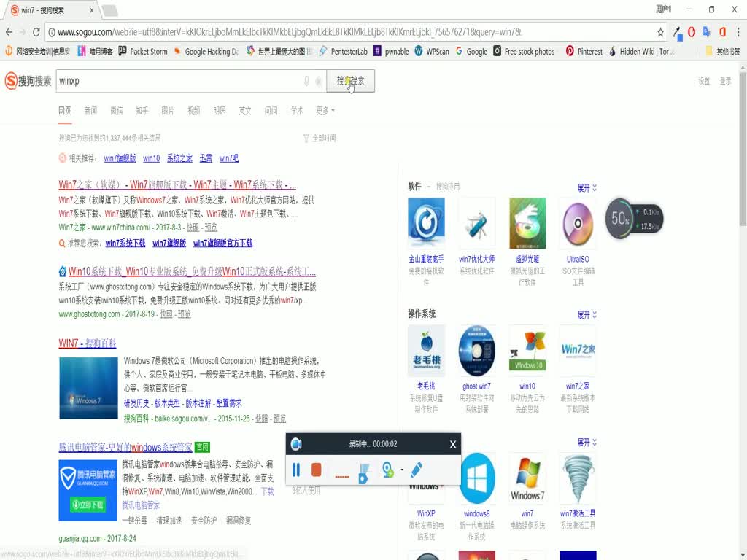Viewport: 747px width, 560px height.
Task: Open the PentesterLab bookmark
Action: pyautogui.click(x=344, y=51)
